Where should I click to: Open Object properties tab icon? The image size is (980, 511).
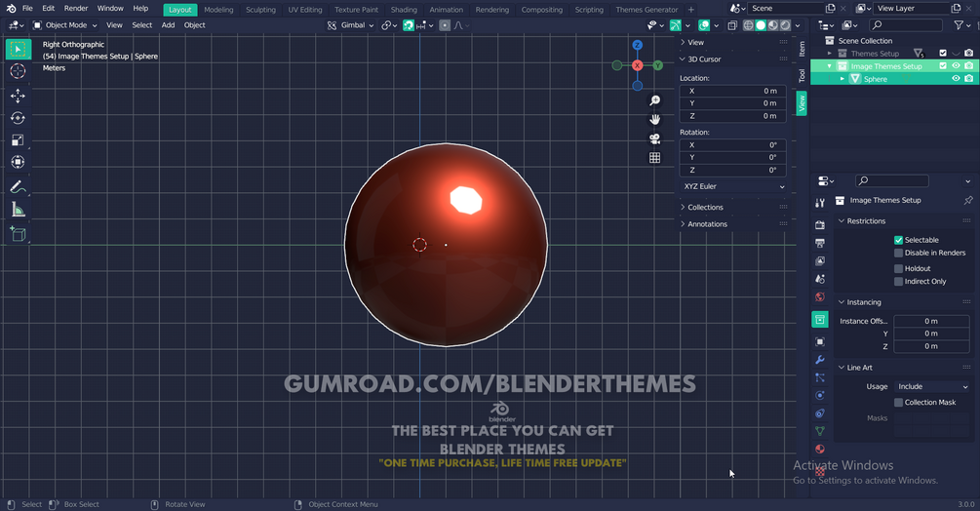[x=820, y=341]
